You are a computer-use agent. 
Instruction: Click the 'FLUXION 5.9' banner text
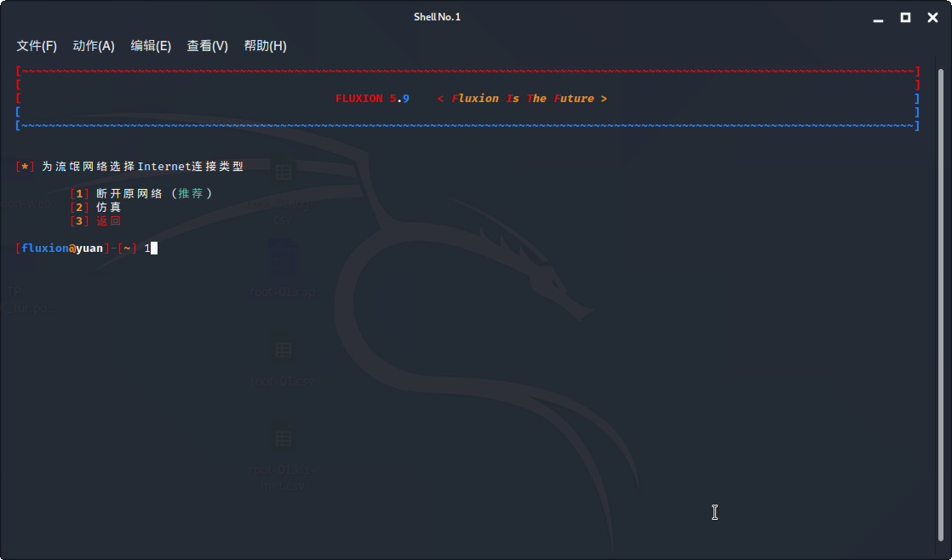click(372, 98)
